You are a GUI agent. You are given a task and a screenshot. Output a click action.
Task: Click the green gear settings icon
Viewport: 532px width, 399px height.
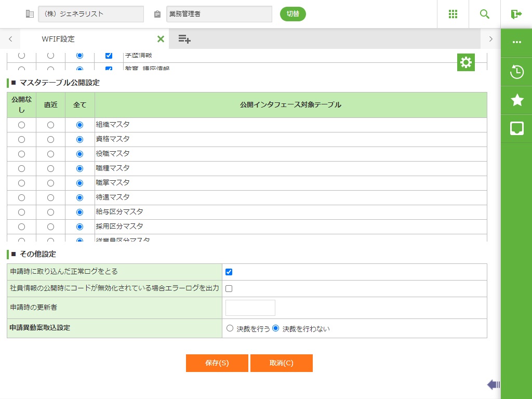466,62
